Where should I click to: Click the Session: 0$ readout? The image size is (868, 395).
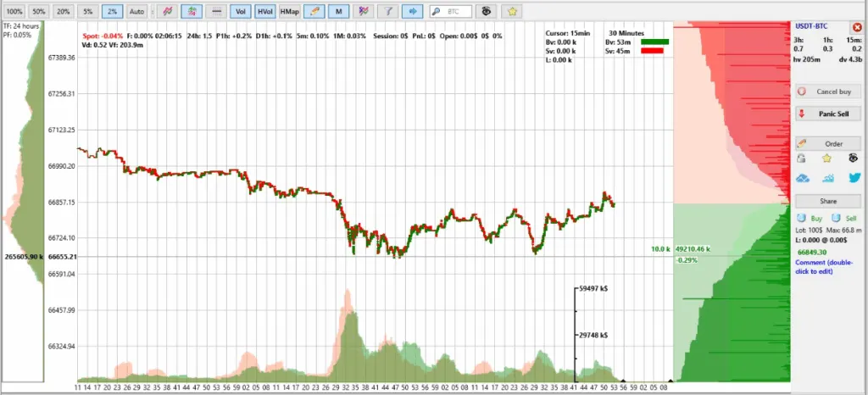[x=390, y=36]
